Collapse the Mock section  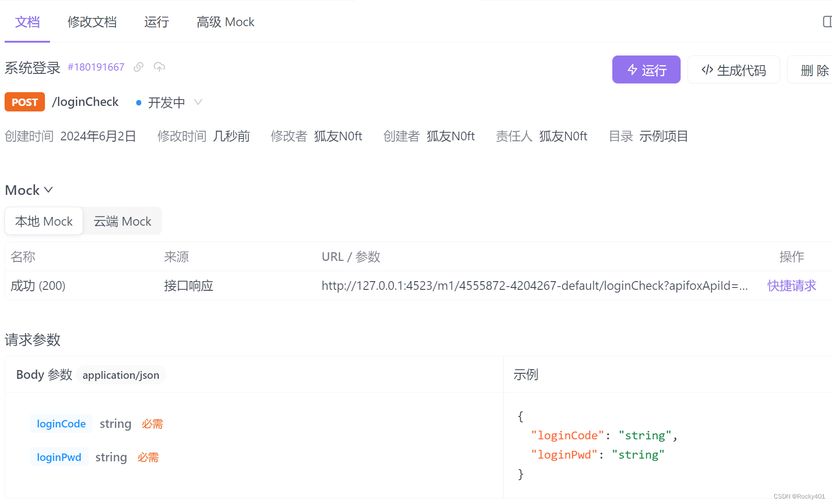48,189
